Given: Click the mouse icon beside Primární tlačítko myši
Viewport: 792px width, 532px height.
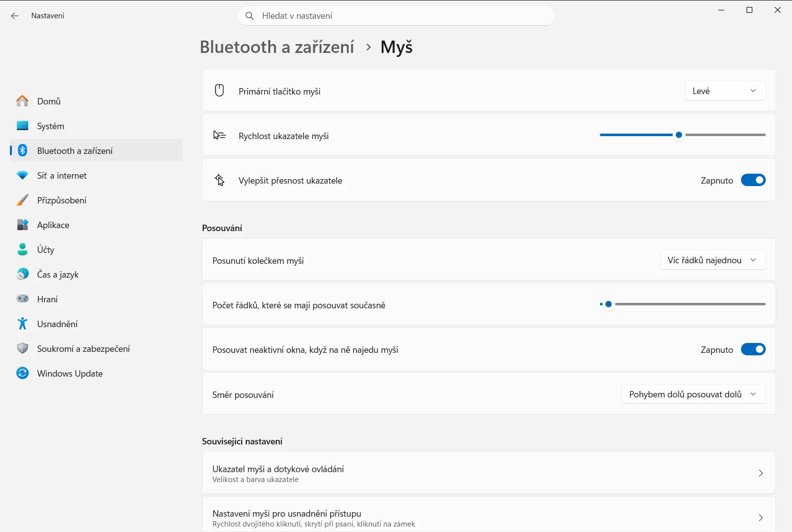Looking at the screenshot, I should [219, 91].
